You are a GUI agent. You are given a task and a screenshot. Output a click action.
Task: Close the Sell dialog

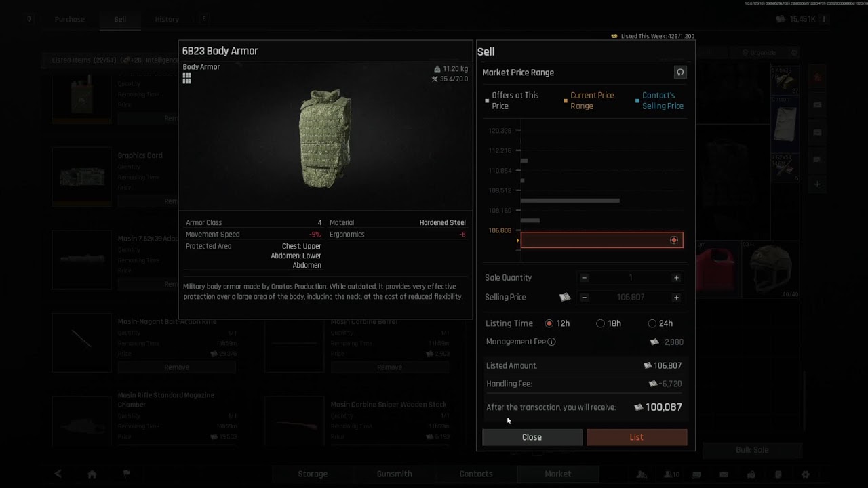click(x=532, y=437)
